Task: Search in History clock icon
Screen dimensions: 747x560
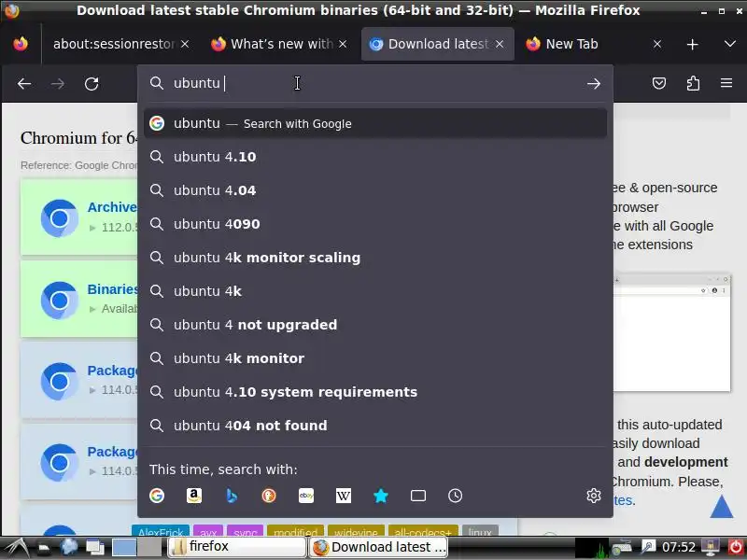Action: [456, 496]
